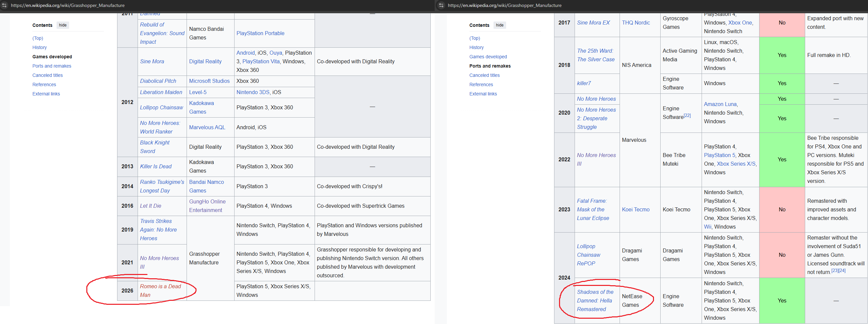Go to Ports and remakes in left window contents
Viewport: 868px width, 324px height.
click(52, 66)
